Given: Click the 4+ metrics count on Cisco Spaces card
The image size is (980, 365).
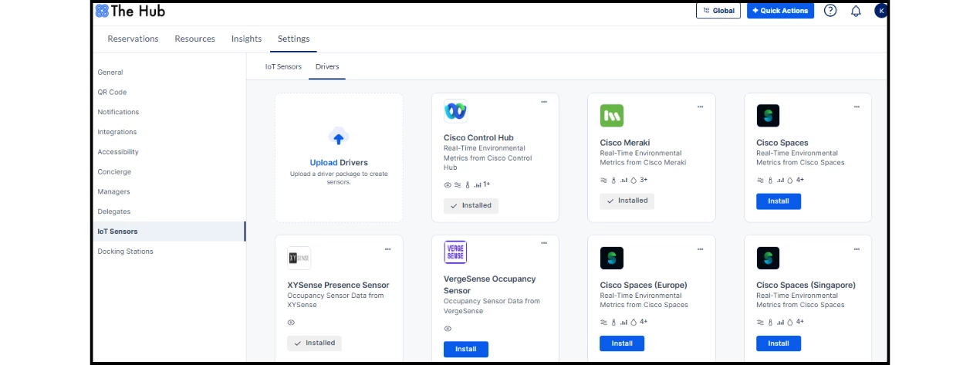Looking at the screenshot, I should click(800, 180).
